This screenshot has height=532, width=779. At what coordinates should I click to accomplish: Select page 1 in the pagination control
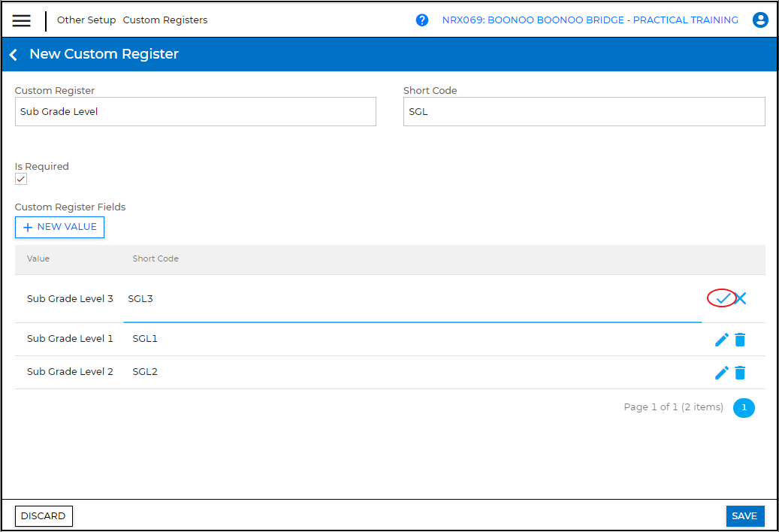coord(744,407)
